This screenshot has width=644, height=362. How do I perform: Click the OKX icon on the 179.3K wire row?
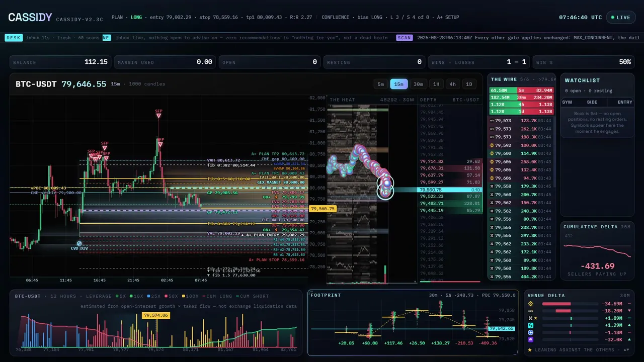click(x=492, y=186)
